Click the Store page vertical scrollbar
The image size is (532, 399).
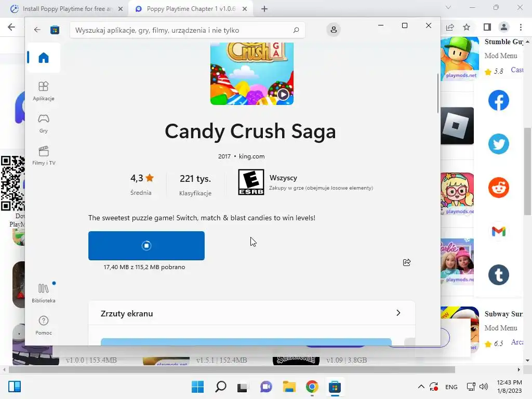(437, 94)
